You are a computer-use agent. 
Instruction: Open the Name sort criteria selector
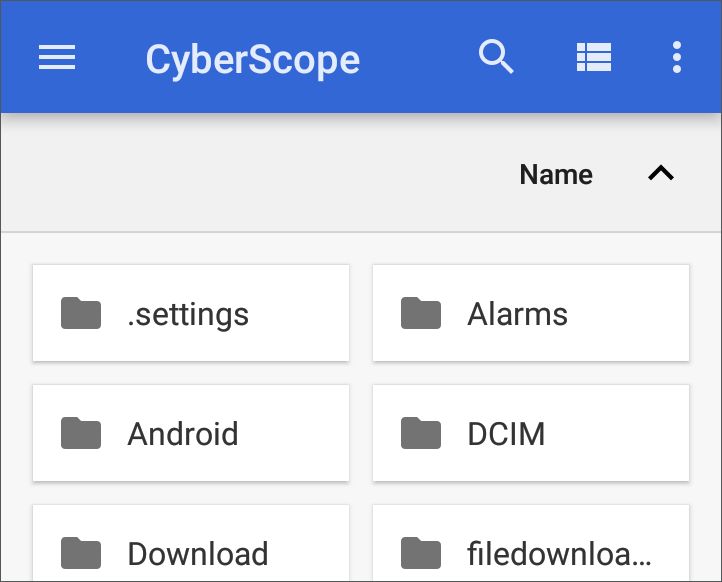[x=556, y=175]
